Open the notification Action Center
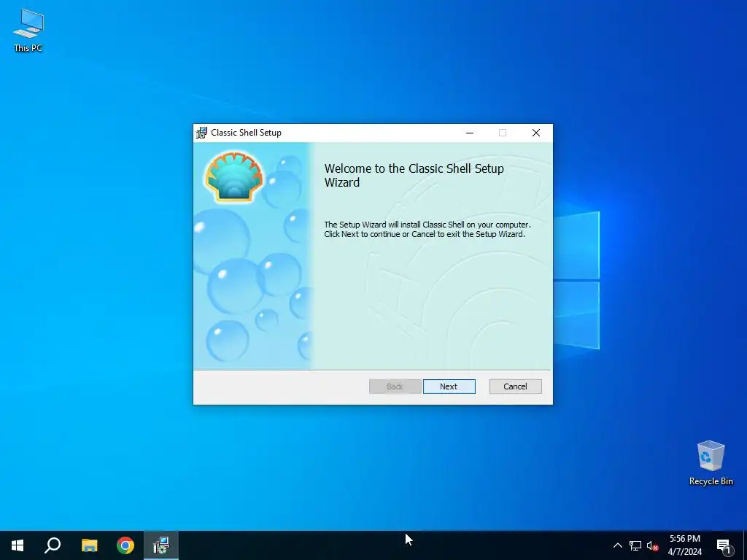Image resolution: width=747 pixels, height=560 pixels. click(x=724, y=546)
